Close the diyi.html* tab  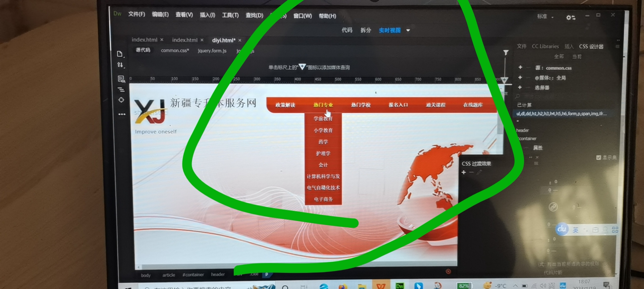pyautogui.click(x=240, y=40)
